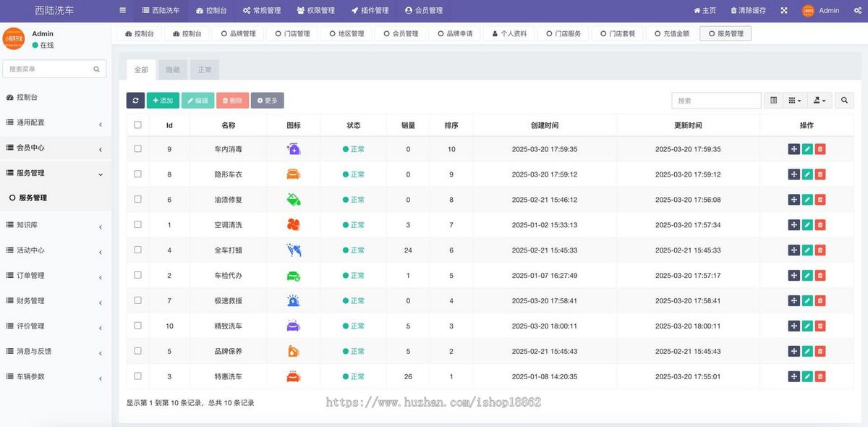Click the fullscreen icon in the top bar

pos(784,10)
